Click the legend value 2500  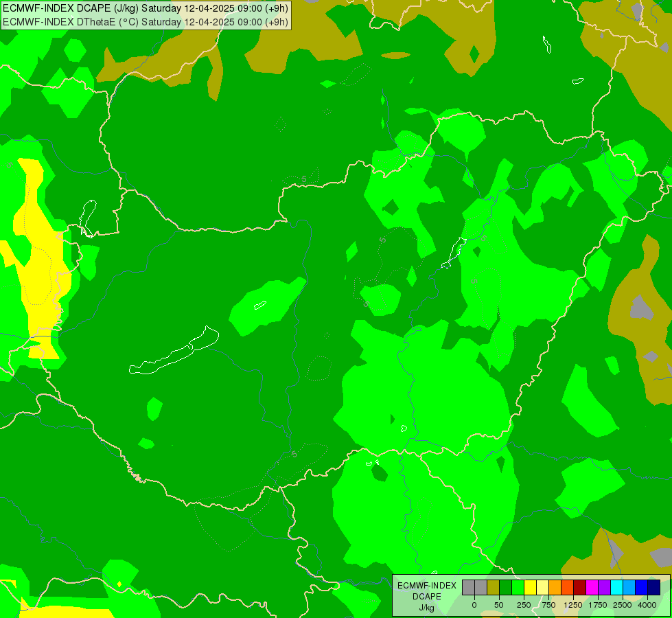[x=623, y=605]
